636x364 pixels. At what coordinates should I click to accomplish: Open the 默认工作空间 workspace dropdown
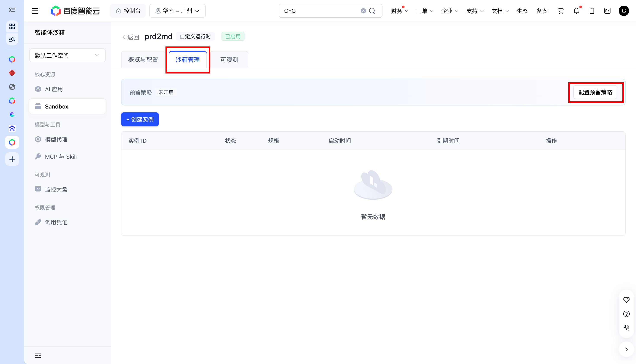tap(67, 55)
